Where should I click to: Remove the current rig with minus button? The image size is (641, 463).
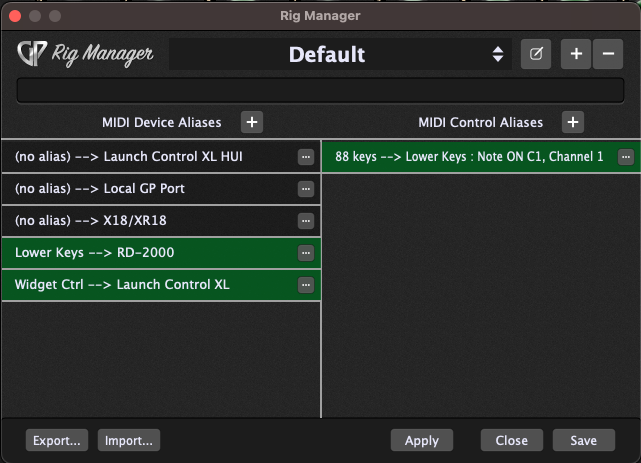coord(608,54)
